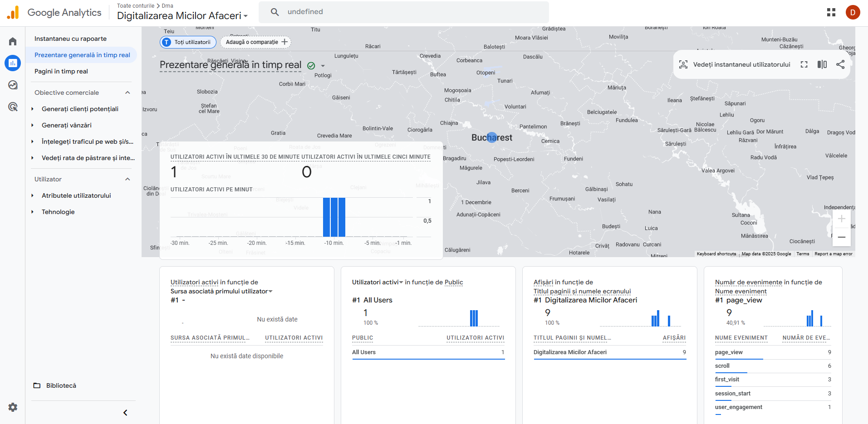This screenshot has height=424, width=868.
Task: Open the Explore icon in left rail
Action: (13, 85)
